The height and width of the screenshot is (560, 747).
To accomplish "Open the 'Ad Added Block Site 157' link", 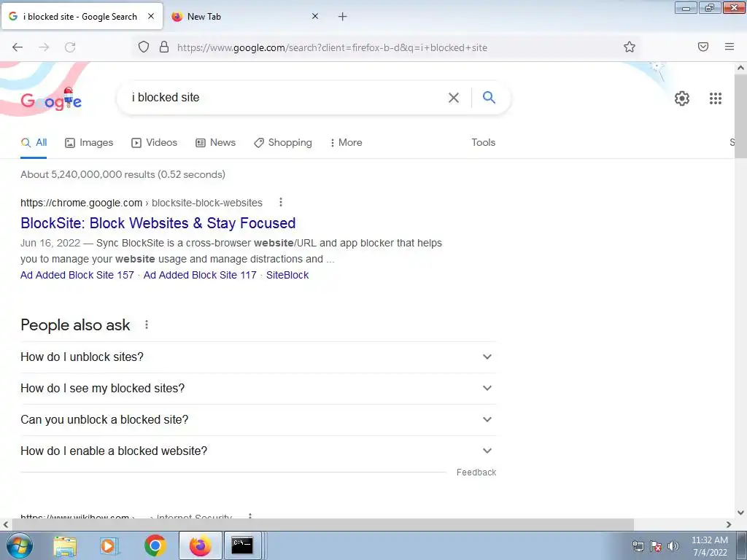I will click(77, 275).
